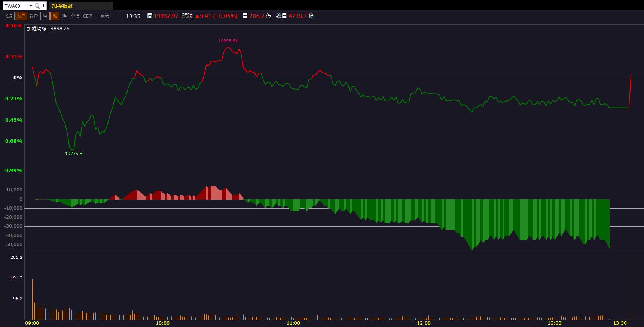Click the 加權指數 title label
The image size is (644, 327).
62,6
